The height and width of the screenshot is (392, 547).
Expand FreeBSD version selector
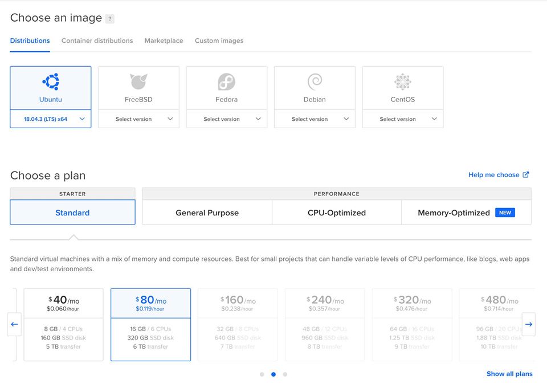tap(138, 119)
